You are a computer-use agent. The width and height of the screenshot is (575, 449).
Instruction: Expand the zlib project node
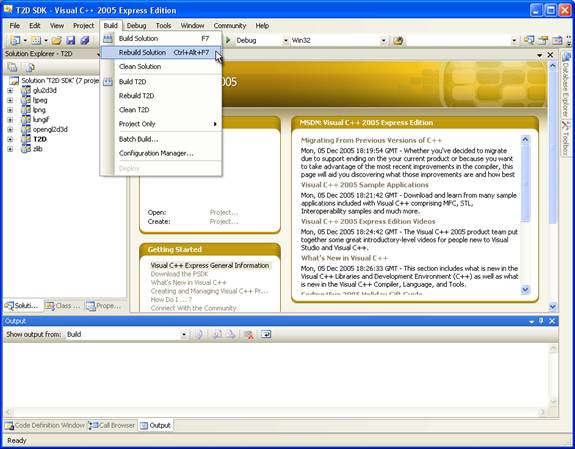[x=10, y=149]
